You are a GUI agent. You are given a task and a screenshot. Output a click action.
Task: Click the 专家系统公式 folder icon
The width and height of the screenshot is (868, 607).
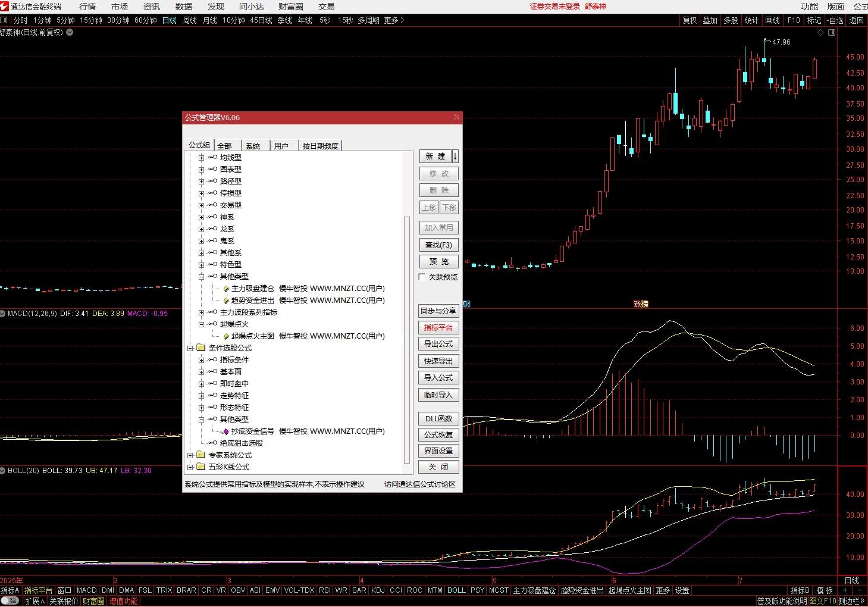point(200,455)
